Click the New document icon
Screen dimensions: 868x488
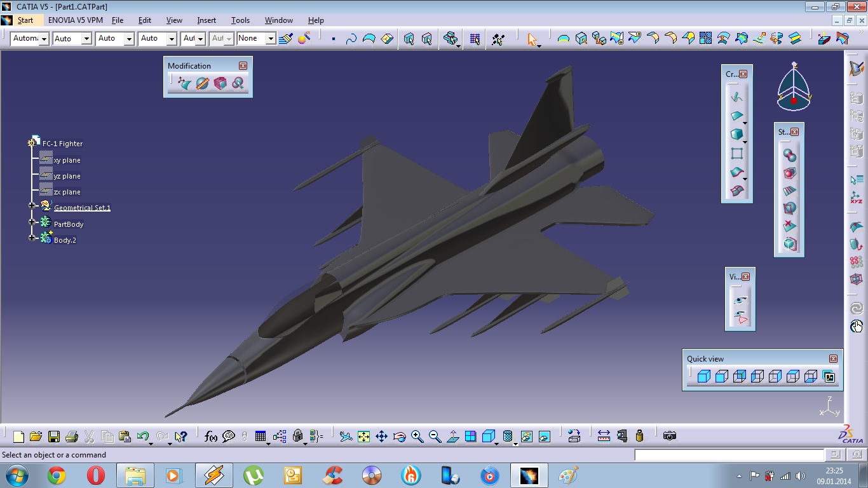pos(18,437)
